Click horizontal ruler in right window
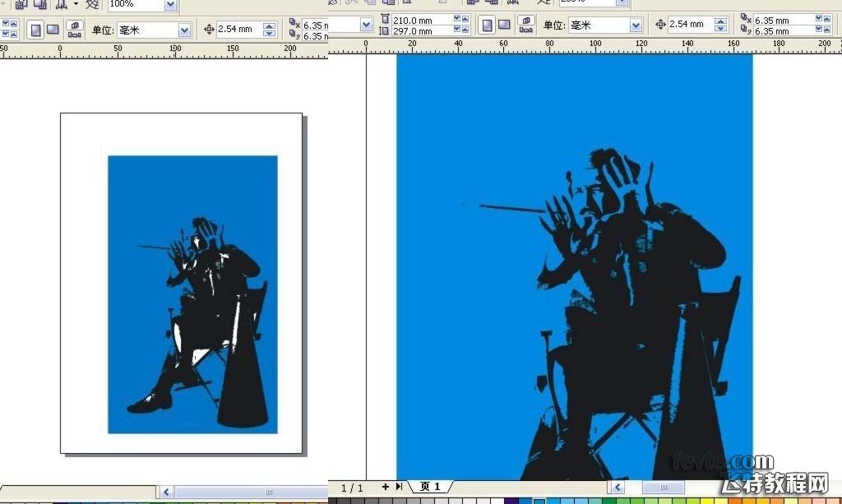The height and width of the screenshot is (504, 842). pyautogui.click(x=585, y=45)
